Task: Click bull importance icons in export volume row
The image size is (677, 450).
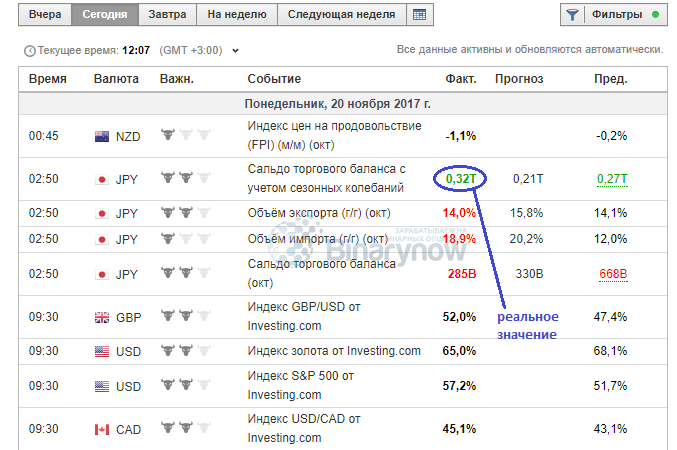Action: pos(186,212)
